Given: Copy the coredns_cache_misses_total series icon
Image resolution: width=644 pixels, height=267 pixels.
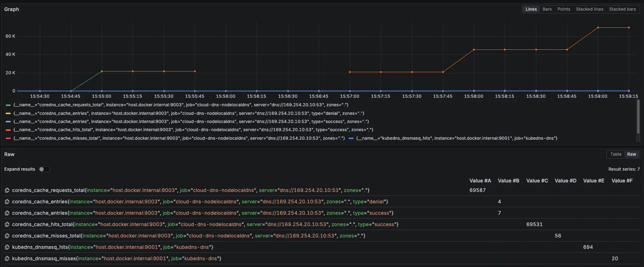Looking at the screenshot, I should point(7,236).
